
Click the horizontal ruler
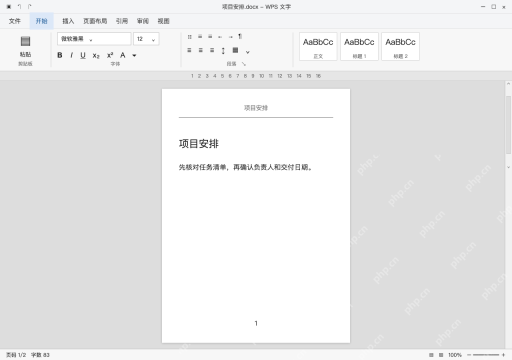(x=256, y=76)
